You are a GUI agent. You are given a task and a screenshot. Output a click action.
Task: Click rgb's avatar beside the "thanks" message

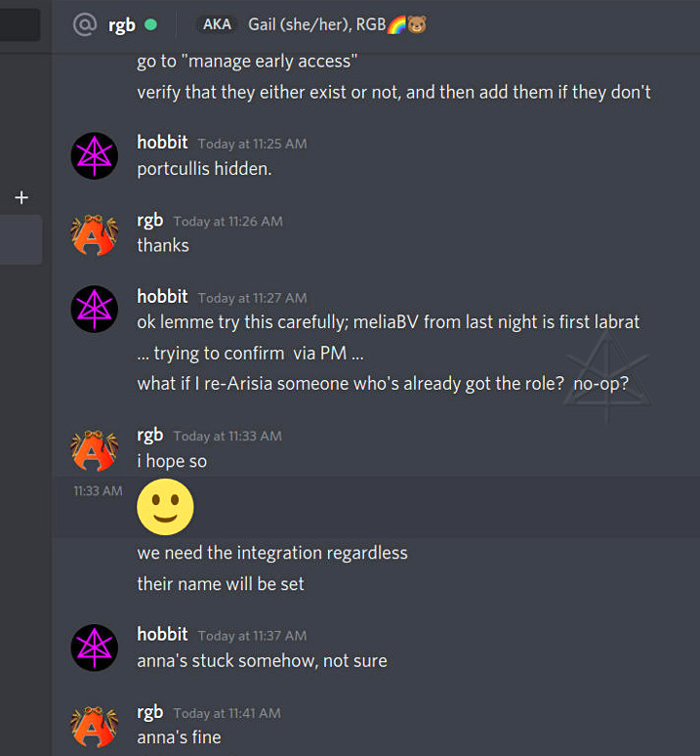(95, 232)
